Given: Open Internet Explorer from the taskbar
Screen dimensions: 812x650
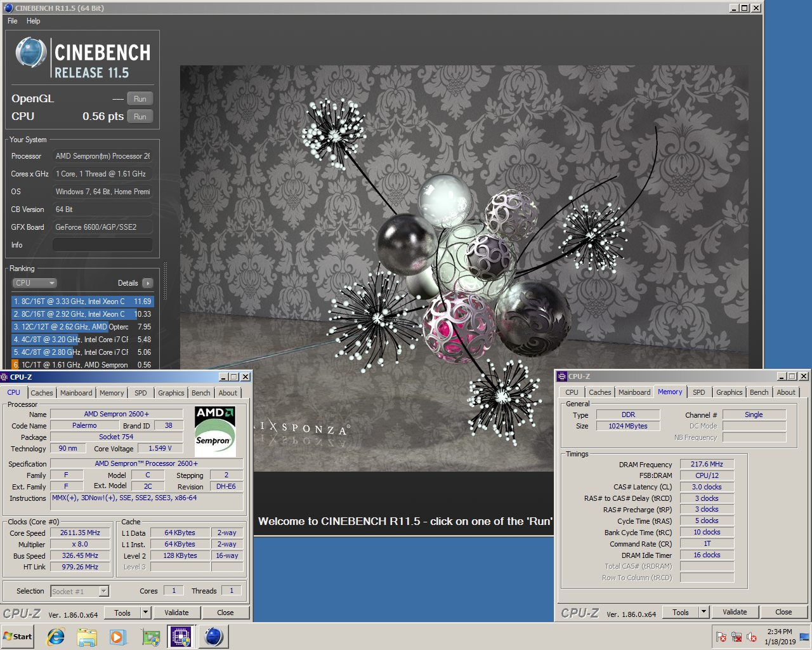Looking at the screenshot, I should pos(56,637).
